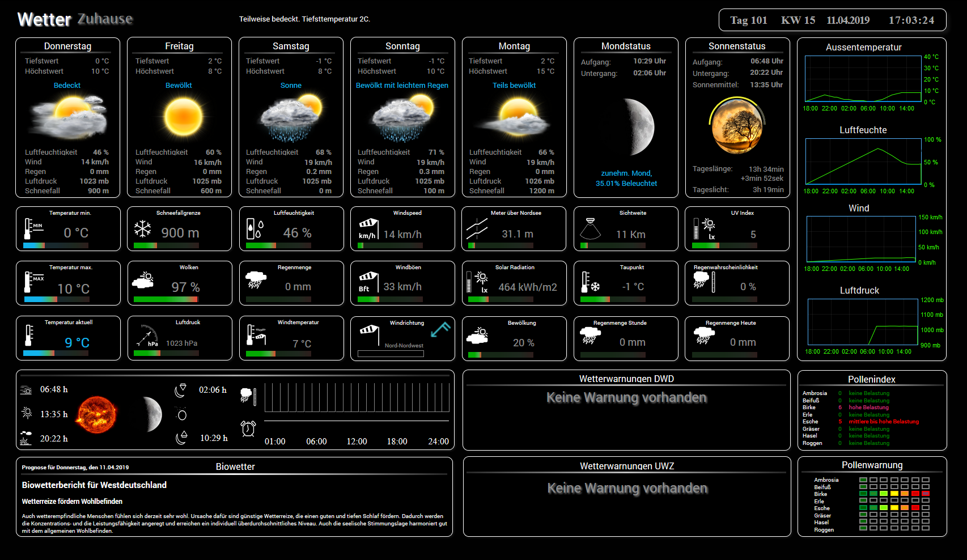Click the Birke red pollen warning square

[915, 494]
